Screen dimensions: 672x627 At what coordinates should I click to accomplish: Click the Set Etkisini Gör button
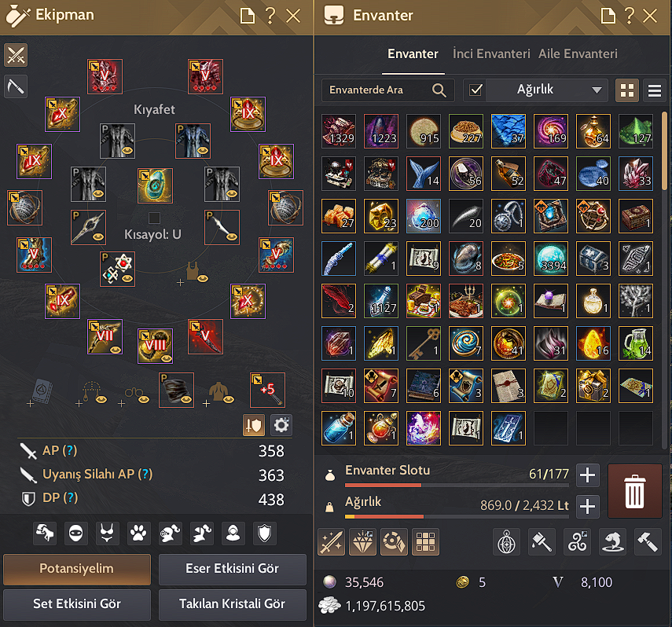[x=77, y=604]
